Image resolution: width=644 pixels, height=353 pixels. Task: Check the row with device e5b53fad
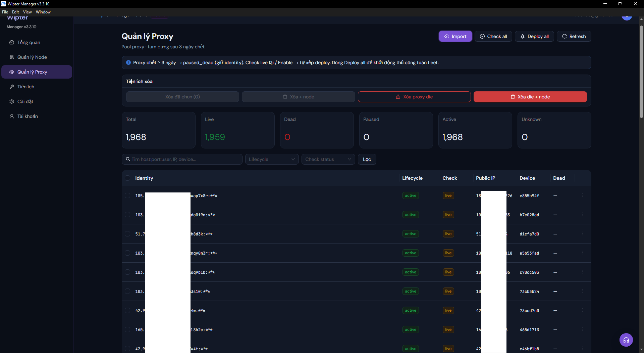click(127, 253)
